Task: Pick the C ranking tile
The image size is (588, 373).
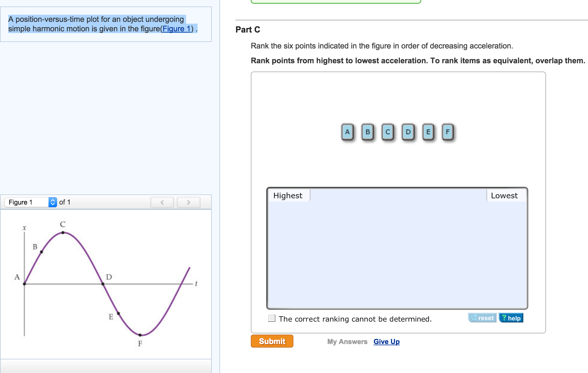Action: 387,132
